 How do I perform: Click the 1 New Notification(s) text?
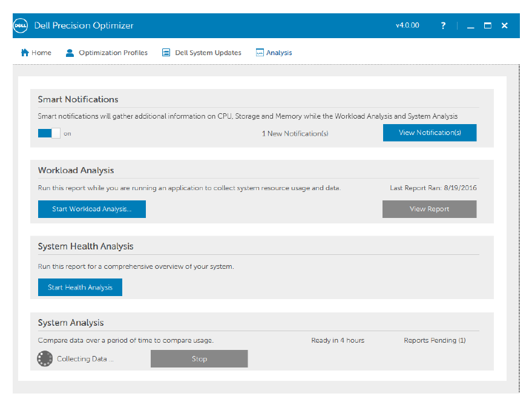tap(295, 133)
